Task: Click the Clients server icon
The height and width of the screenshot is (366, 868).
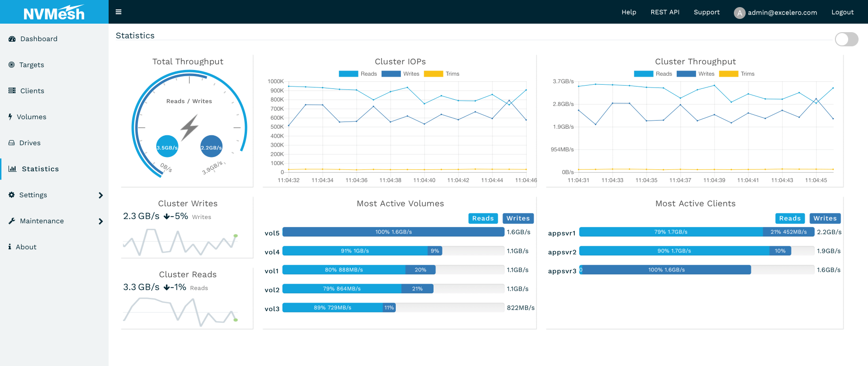Action: tap(12, 91)
